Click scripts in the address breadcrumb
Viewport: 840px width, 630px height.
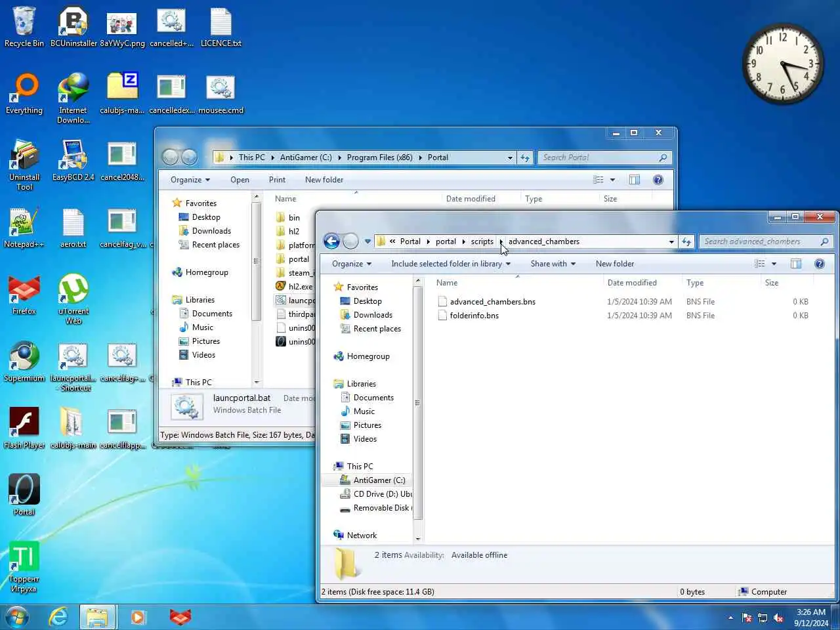[x=482, y=241]
